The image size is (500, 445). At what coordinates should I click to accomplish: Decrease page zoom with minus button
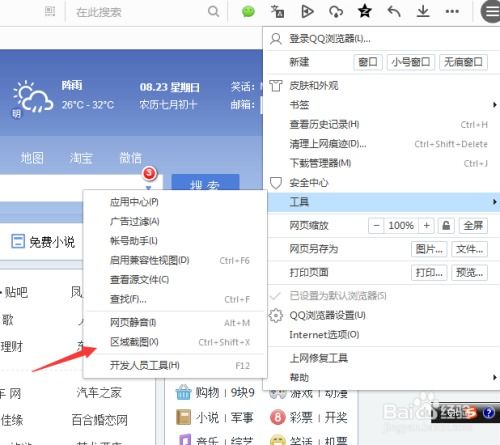tap(376, 226)
